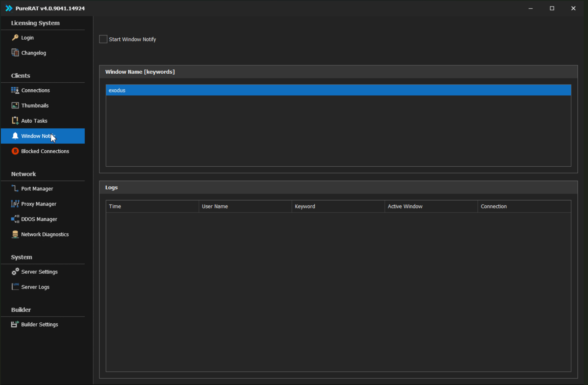Go to Connections in sidebar

(x=43, y=90)
